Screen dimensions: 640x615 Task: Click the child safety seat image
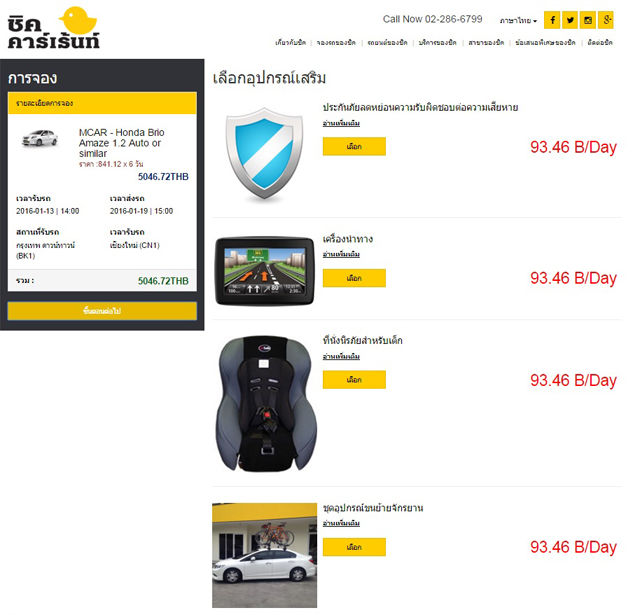[266, 404]
